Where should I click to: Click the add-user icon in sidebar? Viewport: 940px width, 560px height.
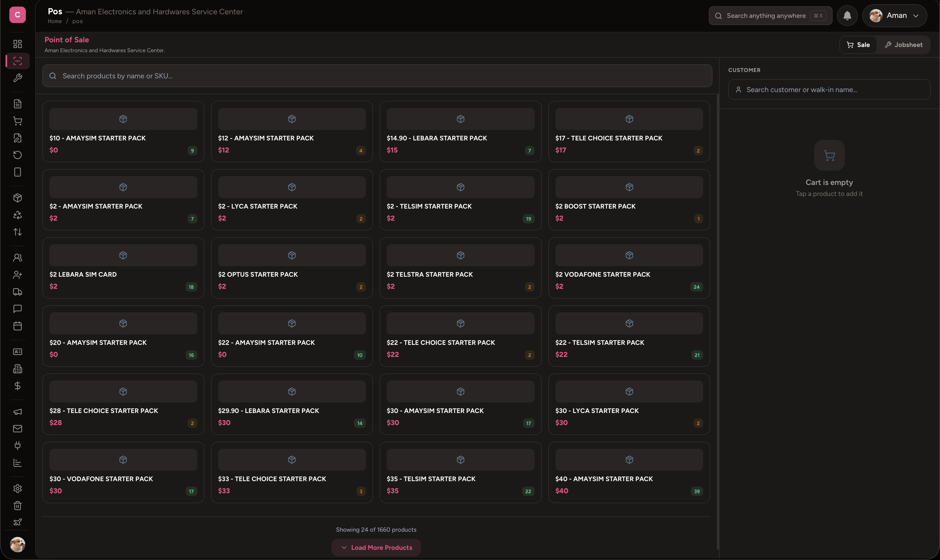click(17, 275)
